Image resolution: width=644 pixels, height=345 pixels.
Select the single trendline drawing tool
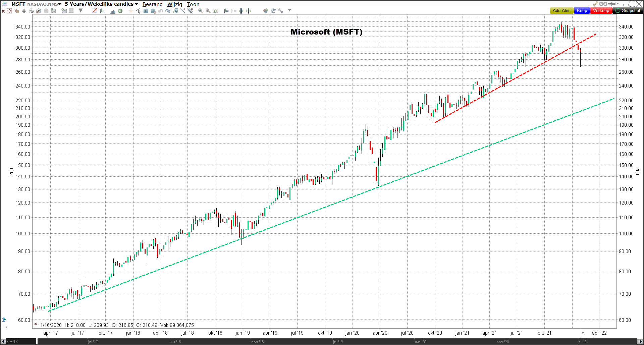click(182, 11)
